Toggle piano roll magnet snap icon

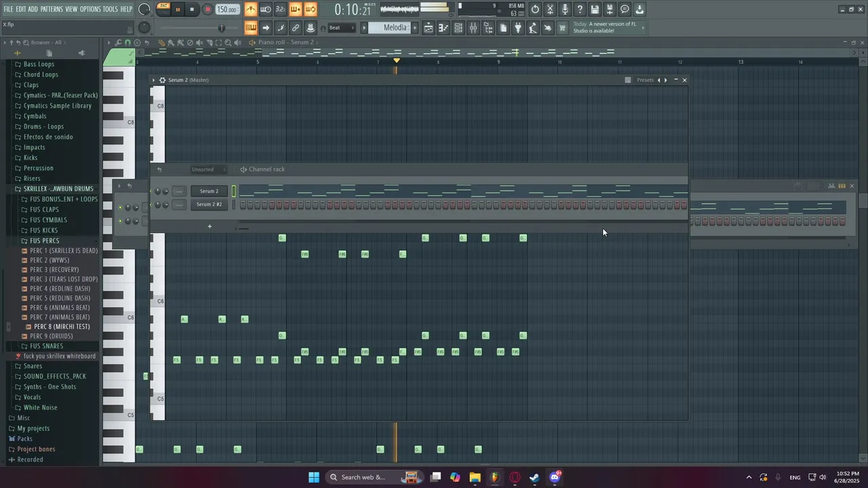tap(128, 43)
